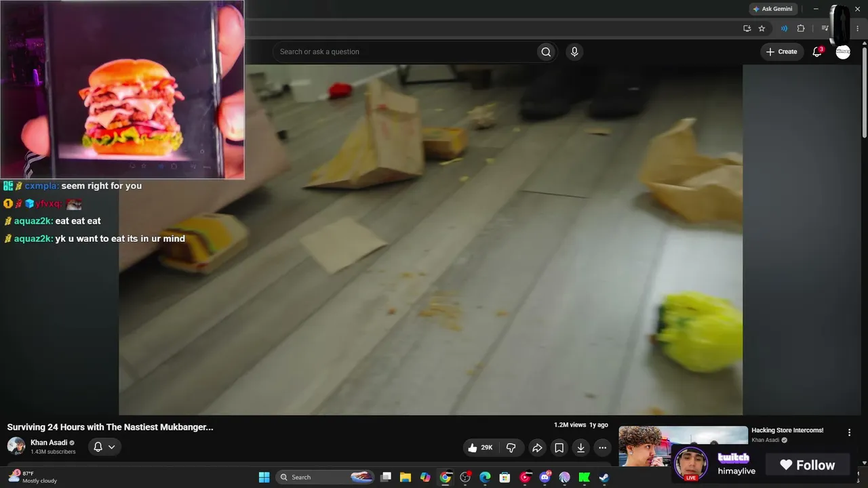Click the '1.2M views 1y ago' info text
The height and width of the screenshot is (488, 868).
point(580,425)
